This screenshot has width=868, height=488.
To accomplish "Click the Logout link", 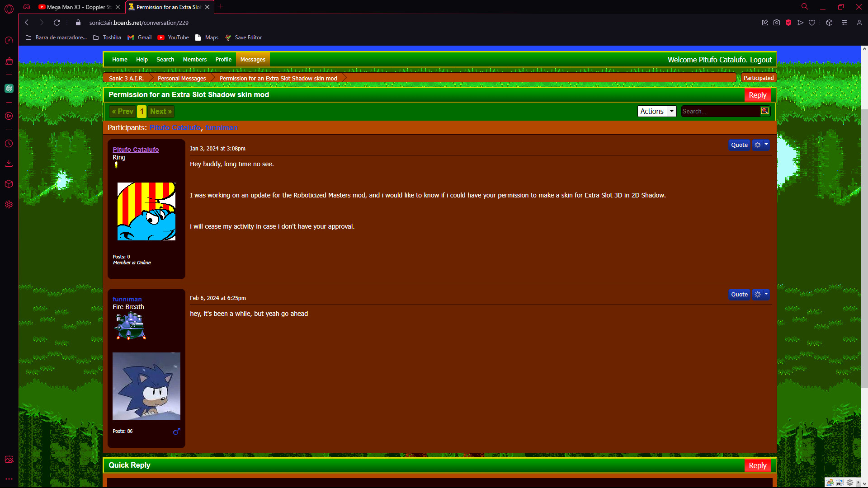I will coord(761,60).
